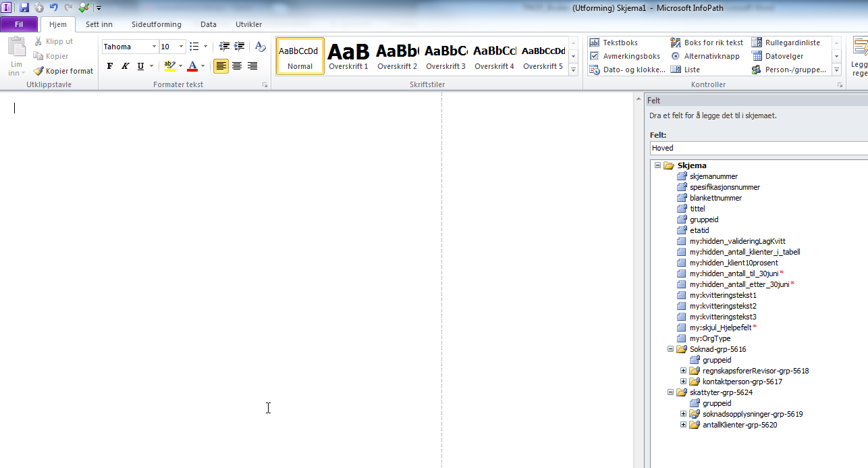Insert an Avmerkingsboks control
The height and width of the screenshot is (468, 868).
pos(625,56)
